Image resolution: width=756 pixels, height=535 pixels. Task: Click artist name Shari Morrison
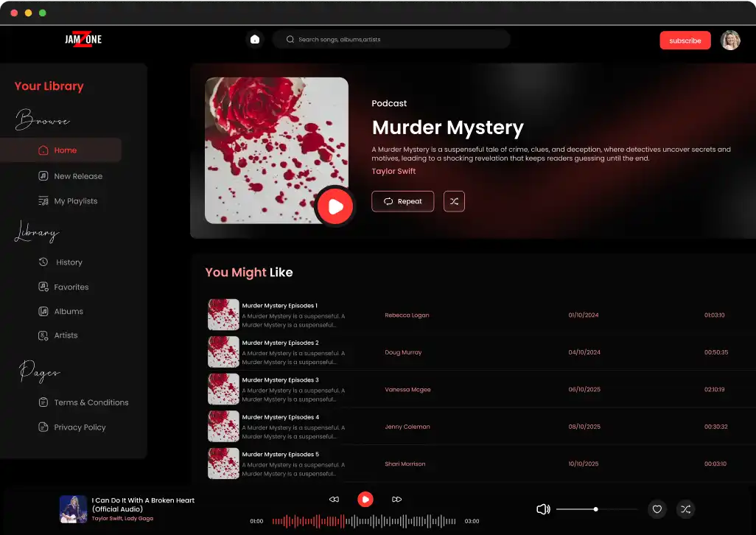click(x=405, y=464)
